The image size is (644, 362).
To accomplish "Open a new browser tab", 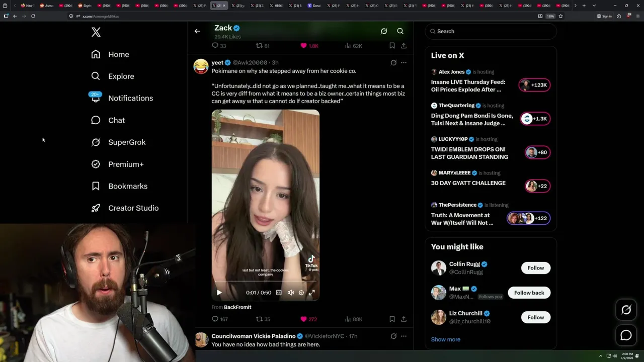I will coord(584,6).
